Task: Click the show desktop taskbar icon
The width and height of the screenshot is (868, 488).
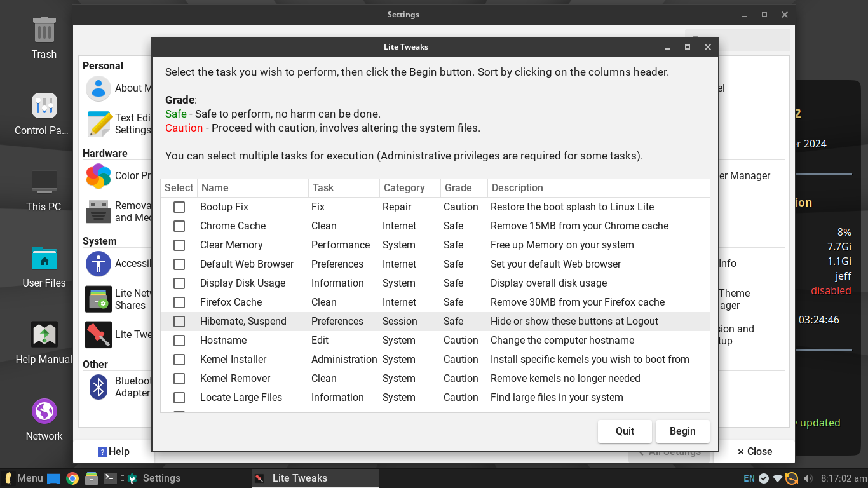Action: [53, 478]
